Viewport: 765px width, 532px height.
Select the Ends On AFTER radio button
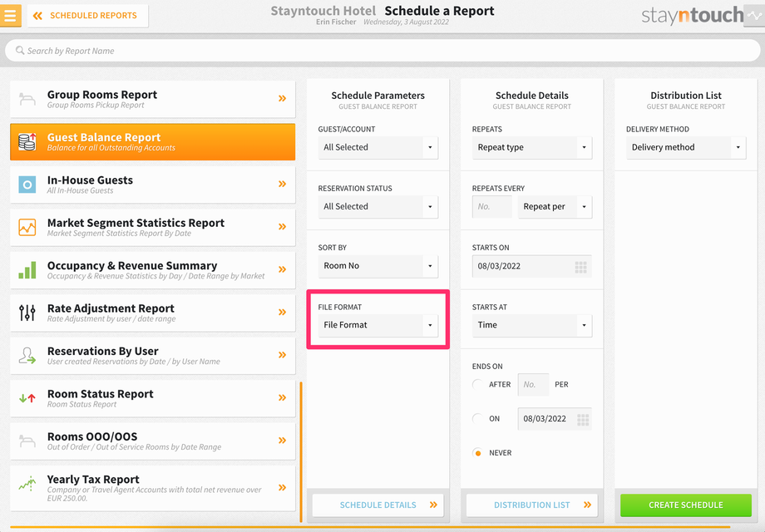click(478, 384)
